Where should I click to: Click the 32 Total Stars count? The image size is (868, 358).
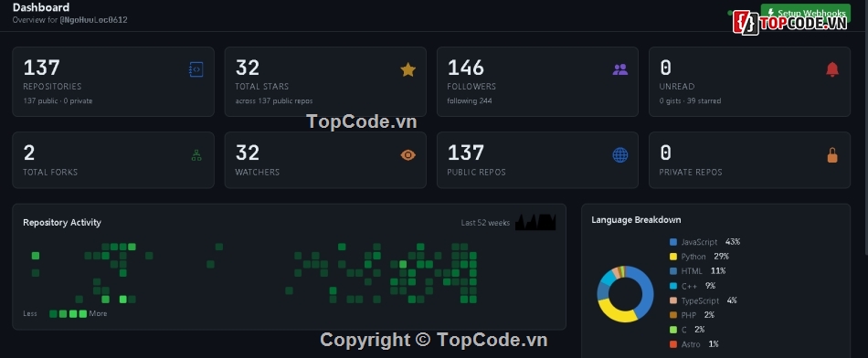tap(248, 68)
